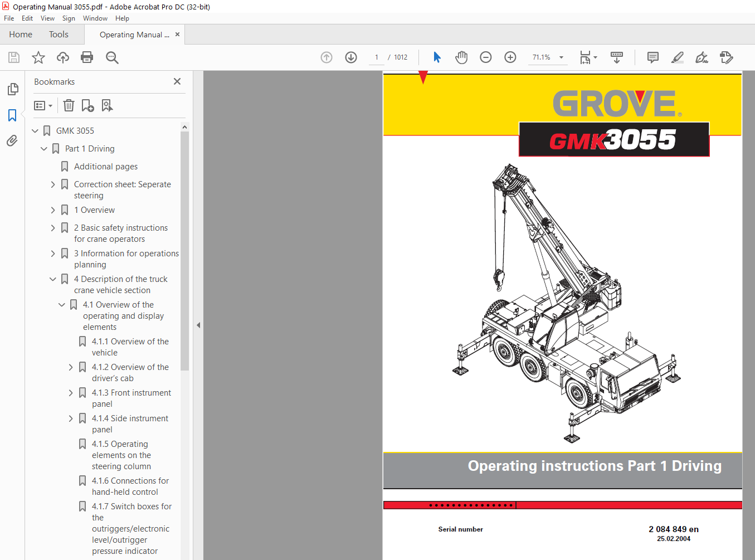The image size is (755, 560).
Task: Go to the previous page using up arrow
Action: click(x=327, y=57)
